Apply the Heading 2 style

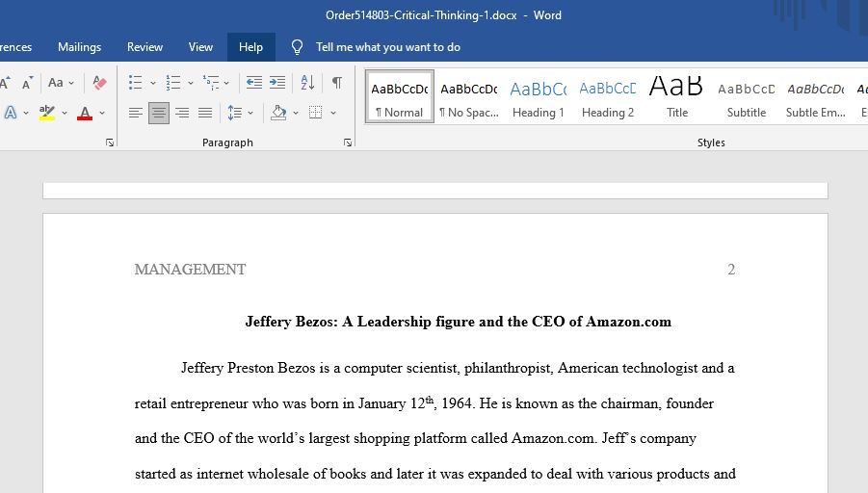click(607, 97)
